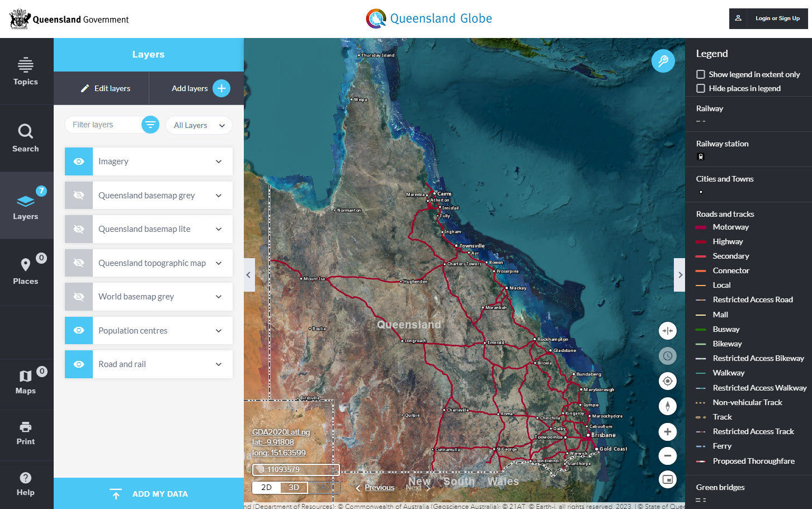Open the Places panel
This screenshot has height=509, width=812.
pyautogui.click(x=26, y=270)
